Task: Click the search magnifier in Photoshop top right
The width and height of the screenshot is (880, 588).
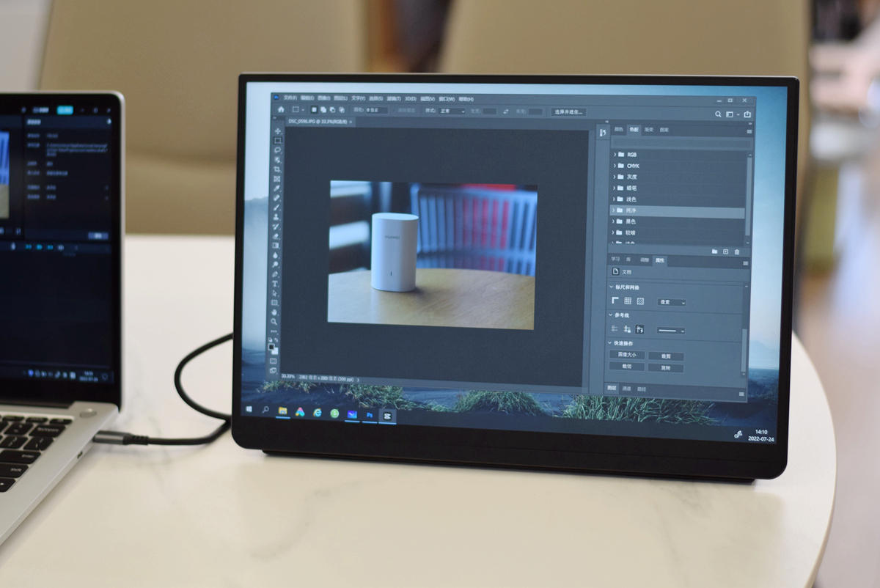Action: 718,114
